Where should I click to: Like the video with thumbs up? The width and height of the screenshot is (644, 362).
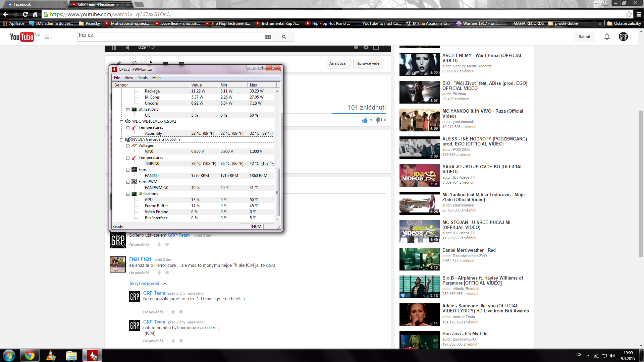coord(365,120)
